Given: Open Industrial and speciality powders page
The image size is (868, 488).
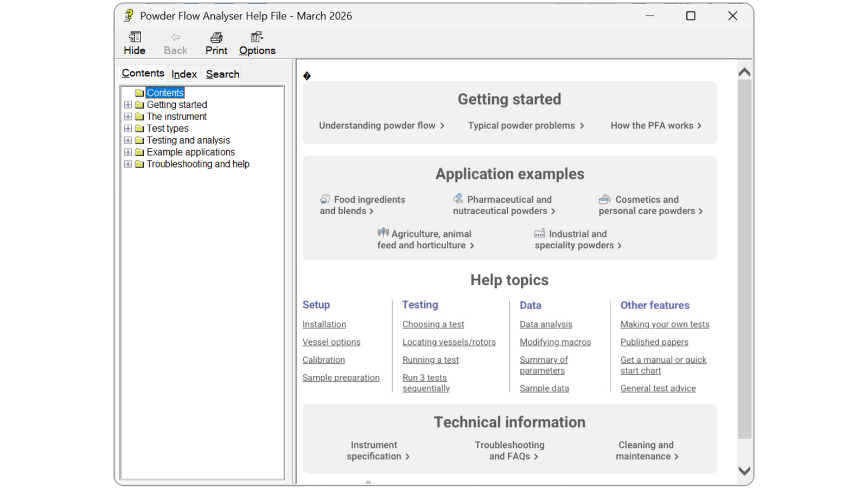Looking at the screenshot, I should (x=578, y=239).
